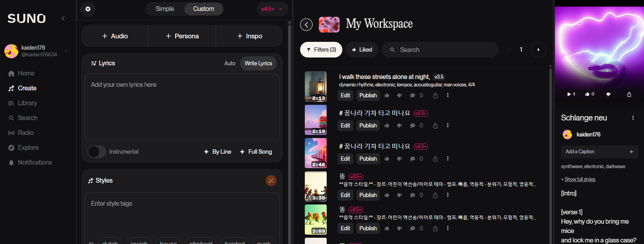Collapse the Suno sidebar with the chevron
The width and height of the screenshot is (644, 244).
pyautogui.click(x=63, y=18)
